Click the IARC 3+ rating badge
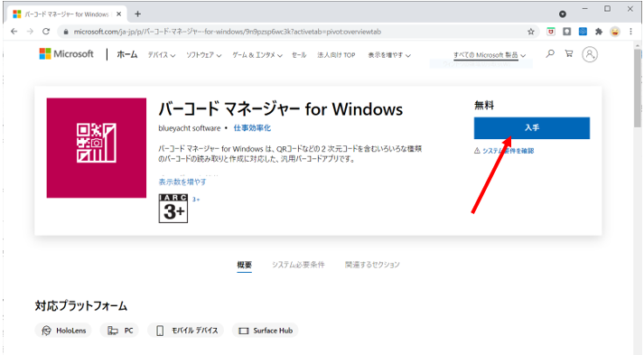This screenshot has height=355, width=644. click(173, 209)
